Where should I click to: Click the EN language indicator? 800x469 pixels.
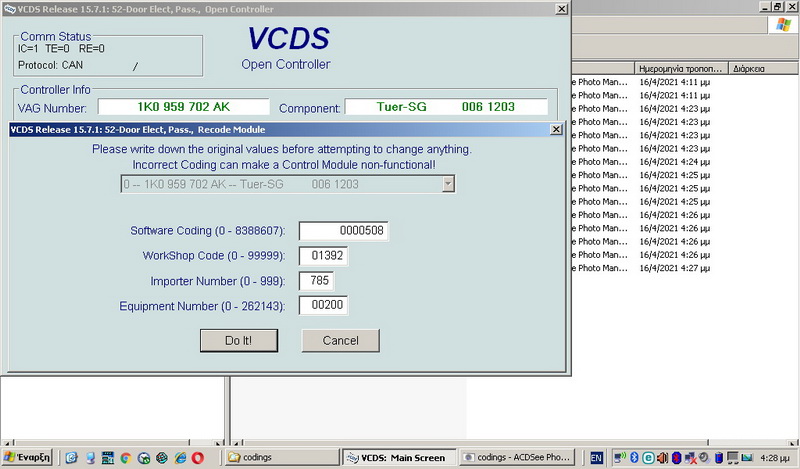point(596,458)
